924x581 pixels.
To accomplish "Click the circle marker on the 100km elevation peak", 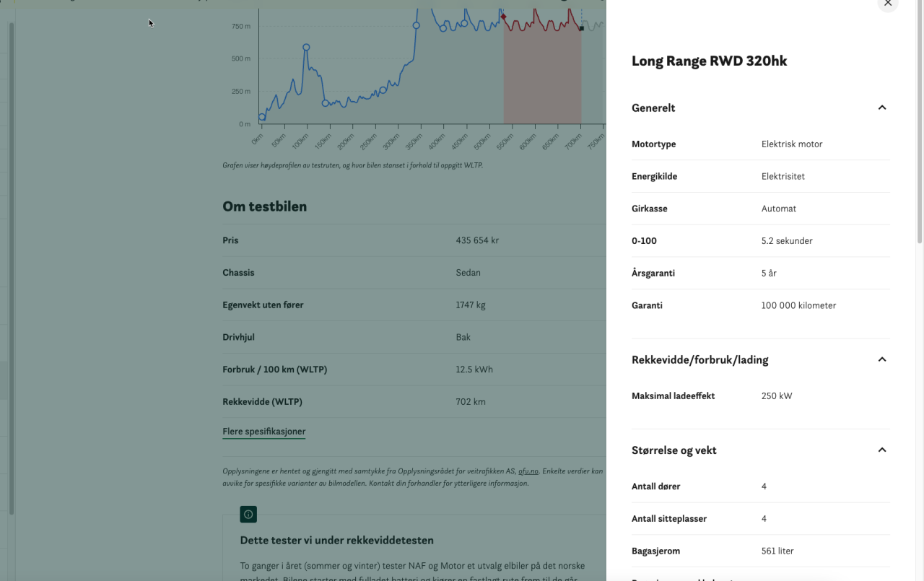I will tap(306, 48).
